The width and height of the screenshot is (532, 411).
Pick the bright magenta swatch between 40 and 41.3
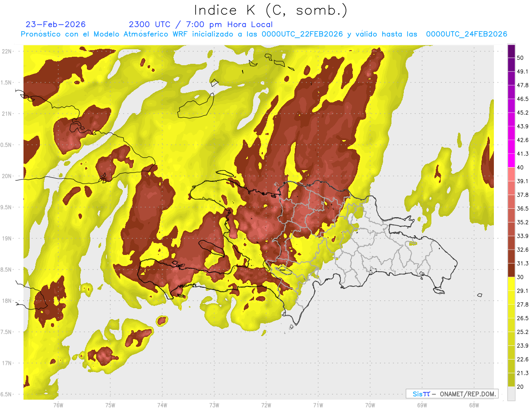[511, 160]
